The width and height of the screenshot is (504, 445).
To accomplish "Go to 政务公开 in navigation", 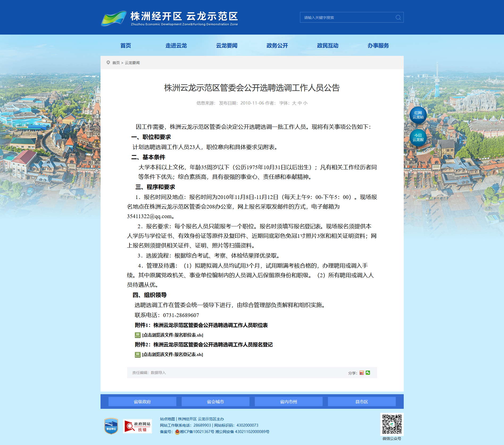I will (277, 46).
